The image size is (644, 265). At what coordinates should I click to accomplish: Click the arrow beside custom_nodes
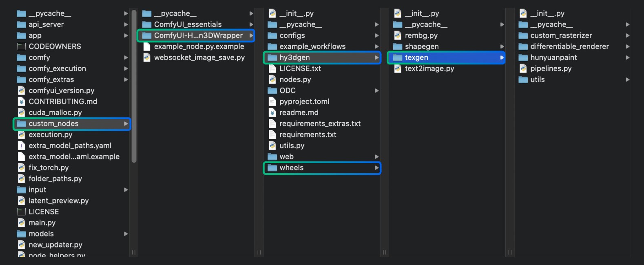[126, 124]
